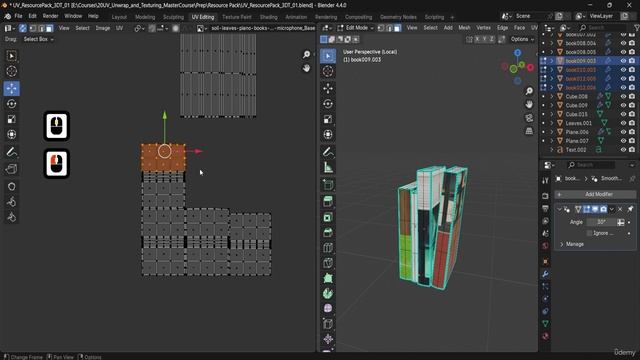The image size is (640, 360).
Task: Select the Cursor tool in UV editor
Action: pyautogui.click(x=11, y=71)
